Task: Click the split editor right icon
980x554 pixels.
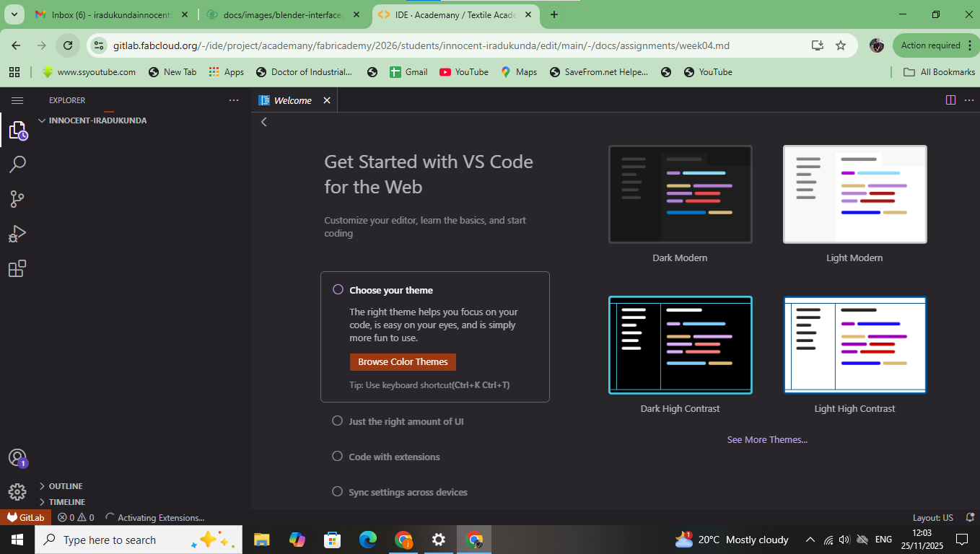Action: point(950,100)
